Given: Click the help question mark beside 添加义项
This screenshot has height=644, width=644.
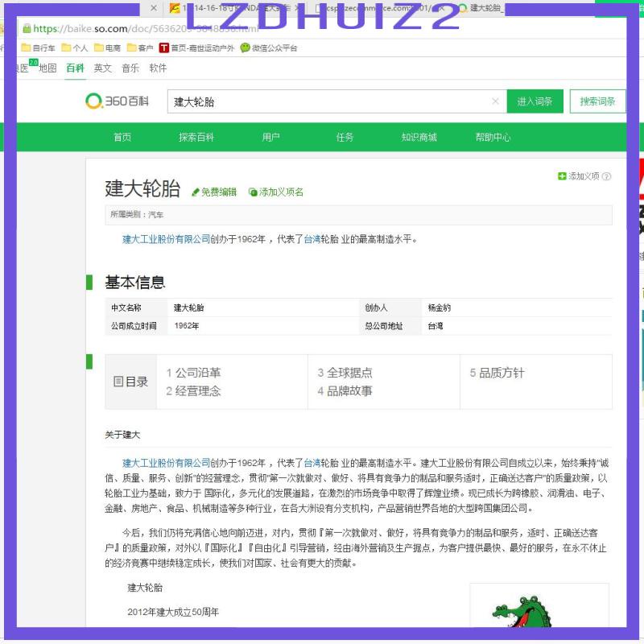Looking at the screenshot, I should [606, 176].
